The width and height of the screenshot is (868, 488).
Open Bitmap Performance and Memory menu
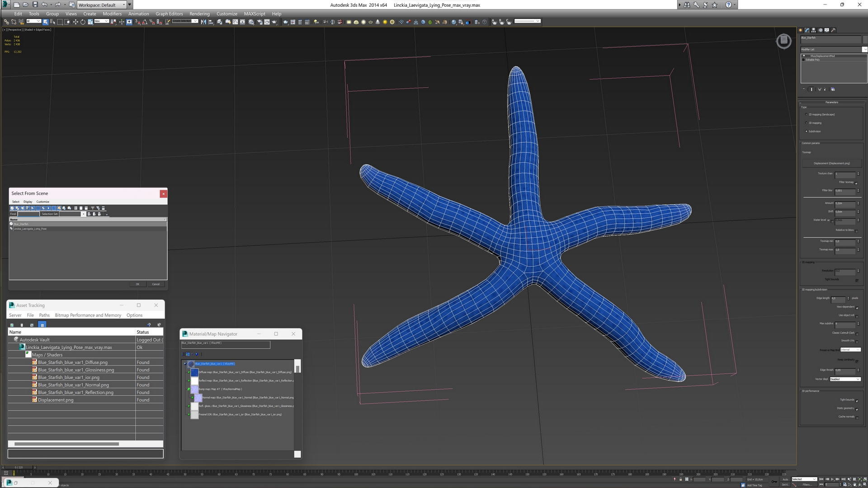pos(88,315)
